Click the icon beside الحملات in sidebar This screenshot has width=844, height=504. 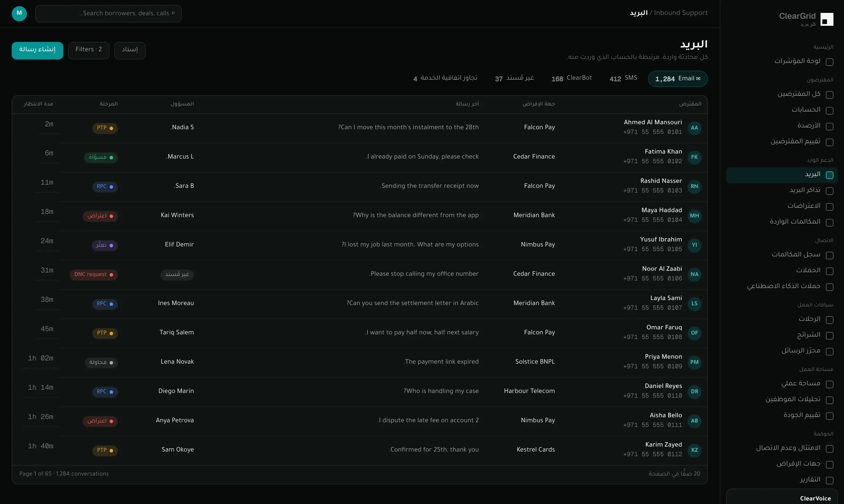(x=829, y=271)
